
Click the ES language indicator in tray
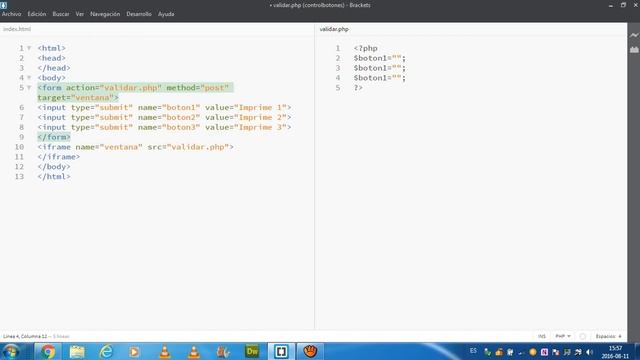click(x=473, y=351)
